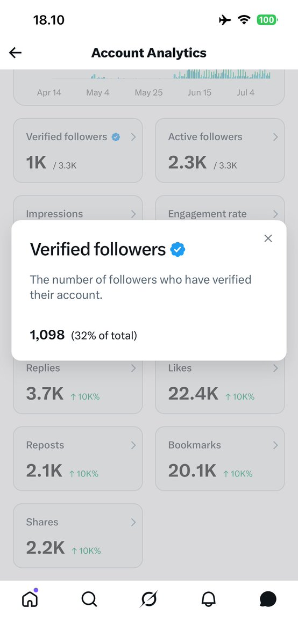Tap the blue verified badge in popup
Image resolution: width=298 pixels, height=644 pixels.
point(178,249)
